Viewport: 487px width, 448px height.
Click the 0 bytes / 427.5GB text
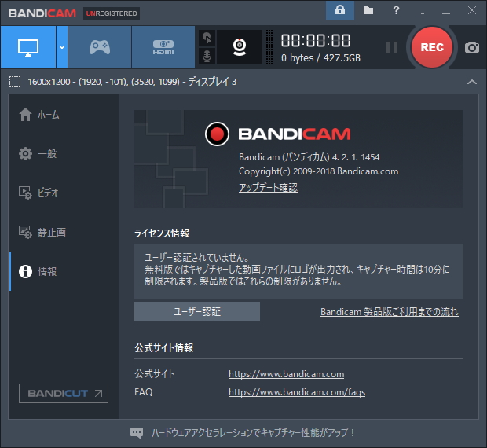pyautogui.click(x=320, y=58)
